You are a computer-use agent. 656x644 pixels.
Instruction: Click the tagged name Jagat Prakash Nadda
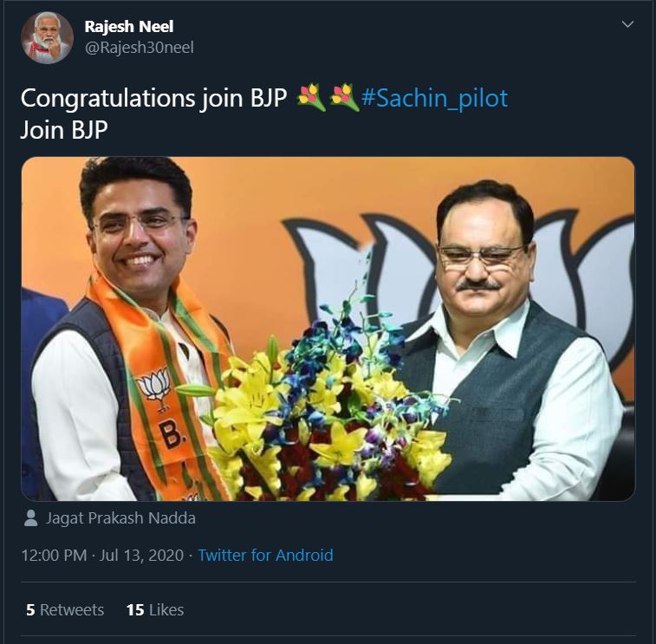(x=120, y=518)
